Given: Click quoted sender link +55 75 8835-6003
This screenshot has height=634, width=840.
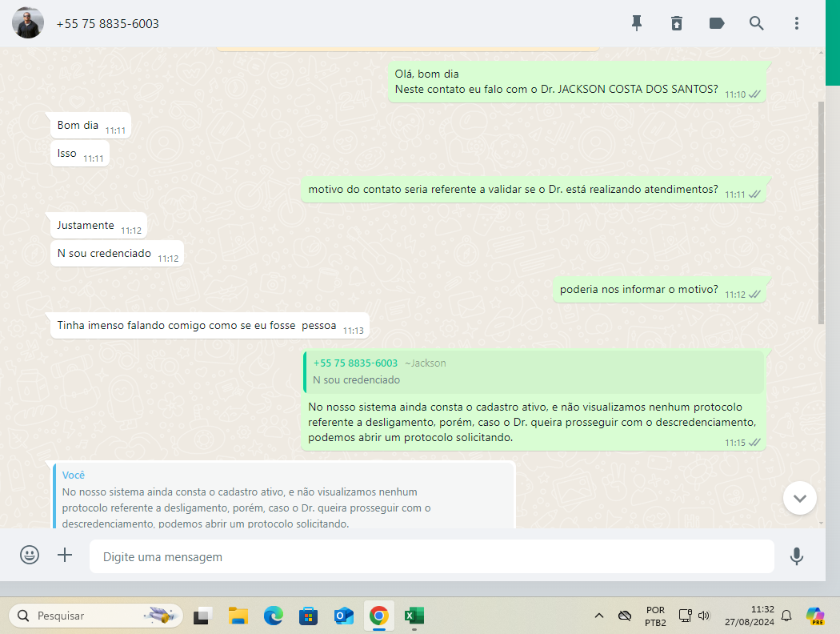Looking at the screenshot, I should click(x=356, y=363).
